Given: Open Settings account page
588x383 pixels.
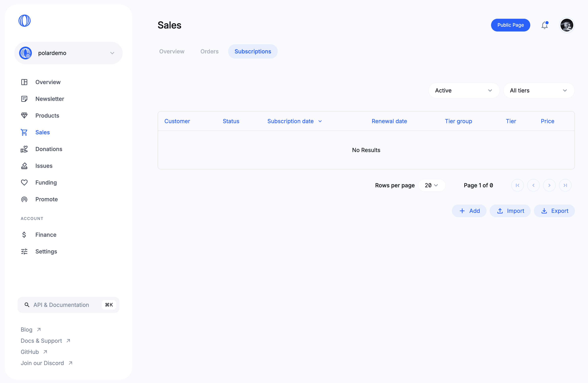Looking at the screenshot, I should [46, 251].
